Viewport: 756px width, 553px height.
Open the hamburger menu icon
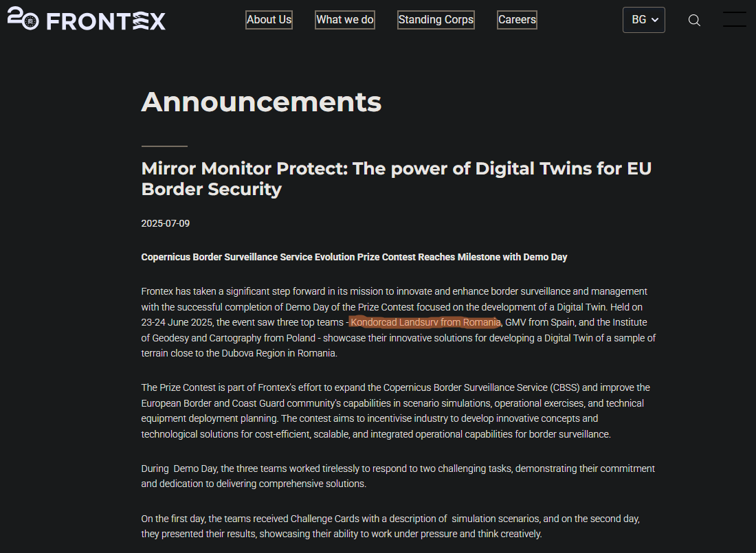click(x=734, y=20)
